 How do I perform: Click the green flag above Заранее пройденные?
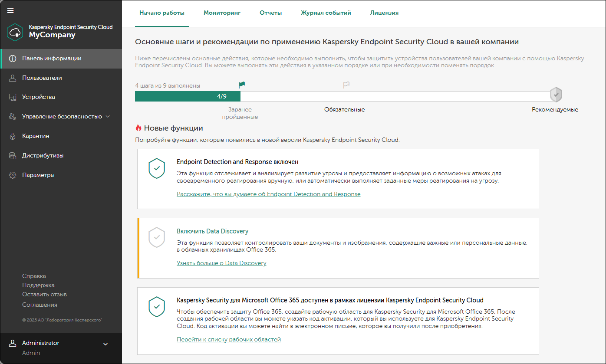click(242, 85)
